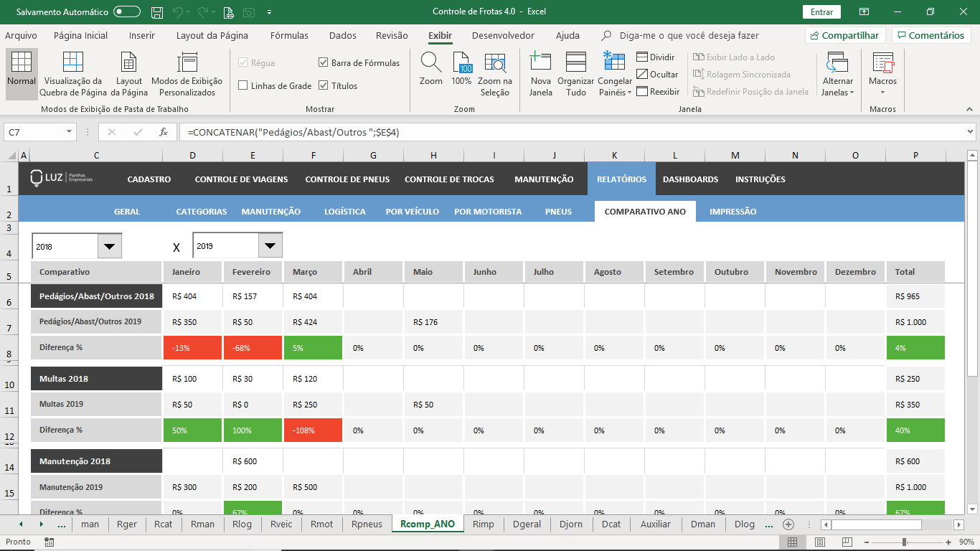The width and height of the screenshot is (980, 551).
Task: Collapse the ribbon with the chevron
Action: pyautogui.click(x=969, y=109)
